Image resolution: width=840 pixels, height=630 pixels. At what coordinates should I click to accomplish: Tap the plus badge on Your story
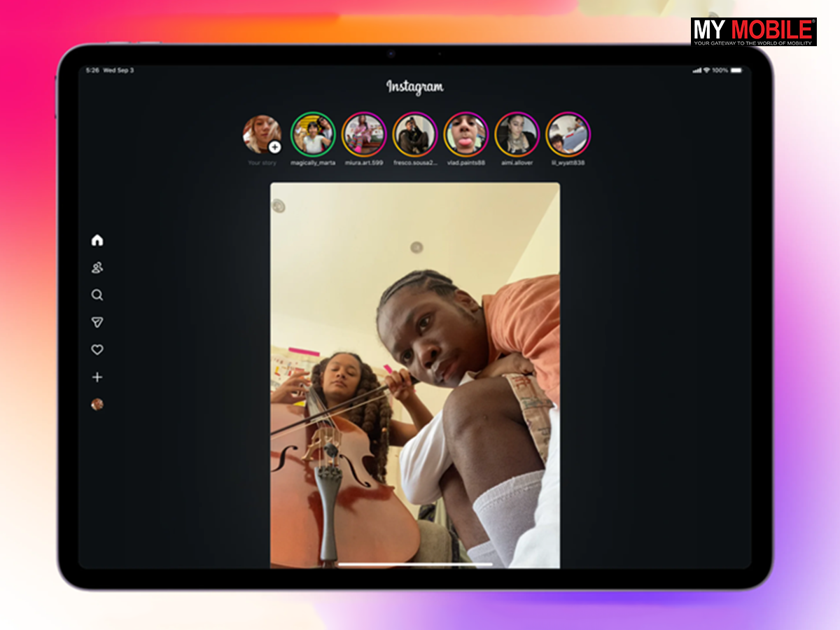click(x=274, y=147)
